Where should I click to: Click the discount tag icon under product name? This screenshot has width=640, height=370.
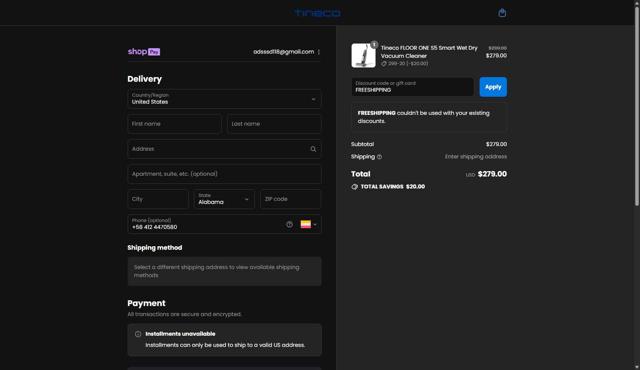(384, 64)
